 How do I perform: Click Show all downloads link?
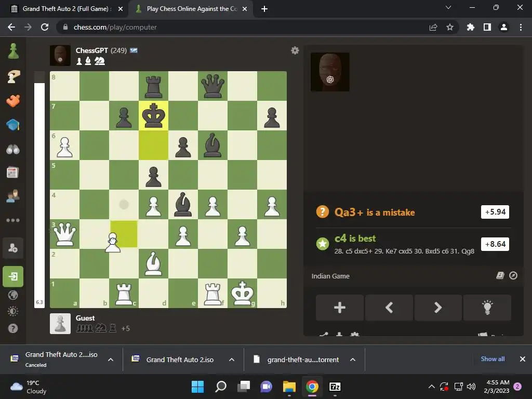[x=493, y=359]
